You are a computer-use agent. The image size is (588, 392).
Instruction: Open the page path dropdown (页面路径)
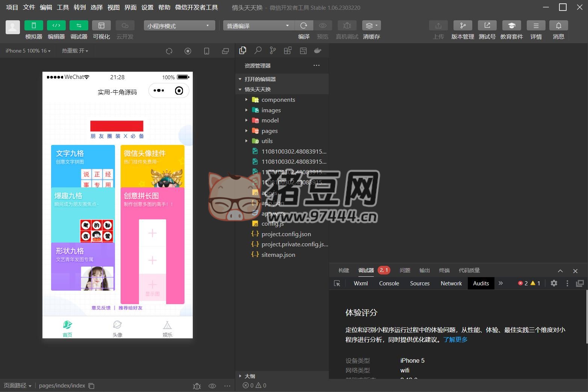pos(18,386)
